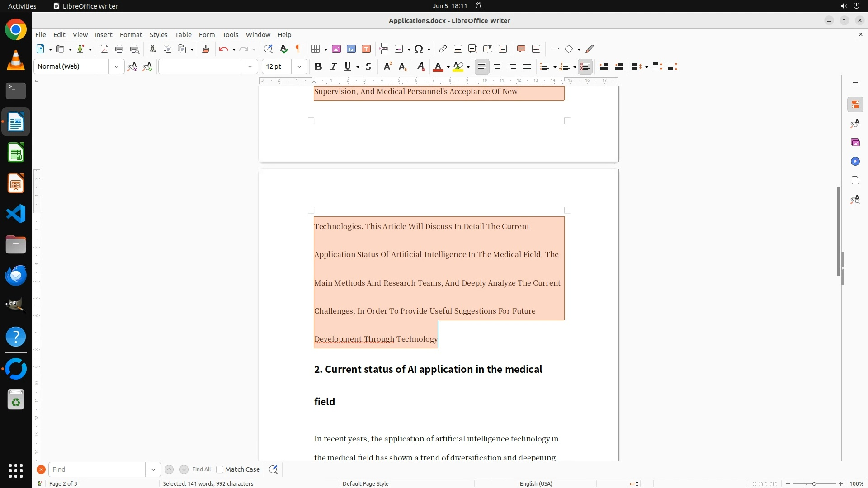868x488 pixels.
Task: Click the Insert Hyperlink icon
Action: point(443,49)
